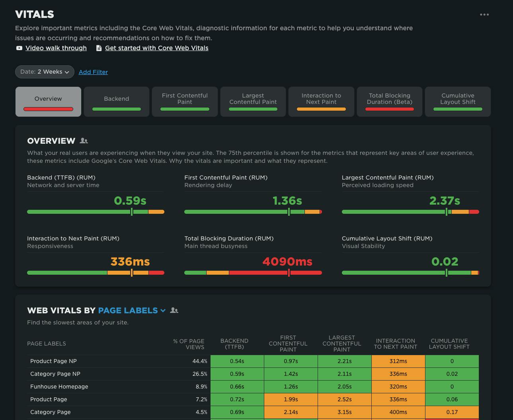Open Get started with Core Web Vitals link
This screenshot has height=420, width=513.
(156, 48)
